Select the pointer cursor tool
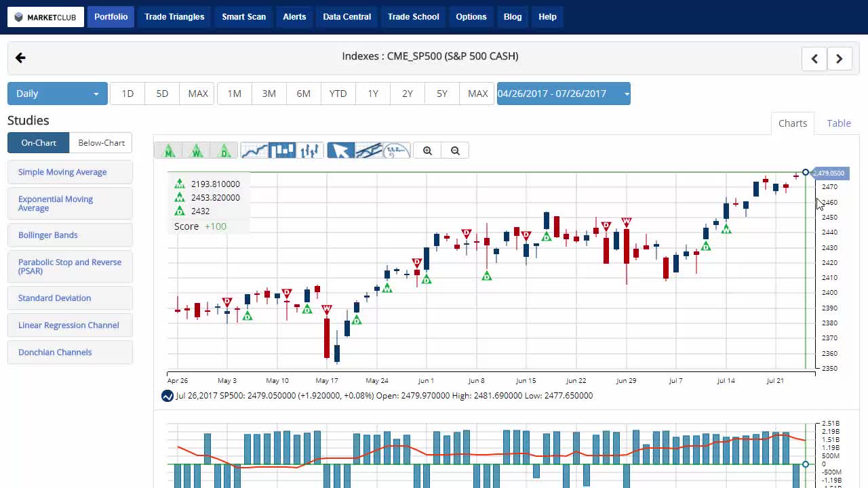Image resolution: width=868 pixels, height=488 pixels. 340,150
